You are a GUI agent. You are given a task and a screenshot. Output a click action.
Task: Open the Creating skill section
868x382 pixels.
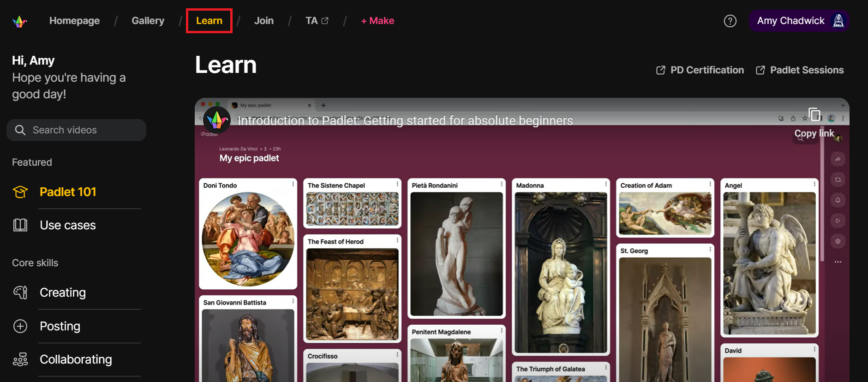coord(63,292)
